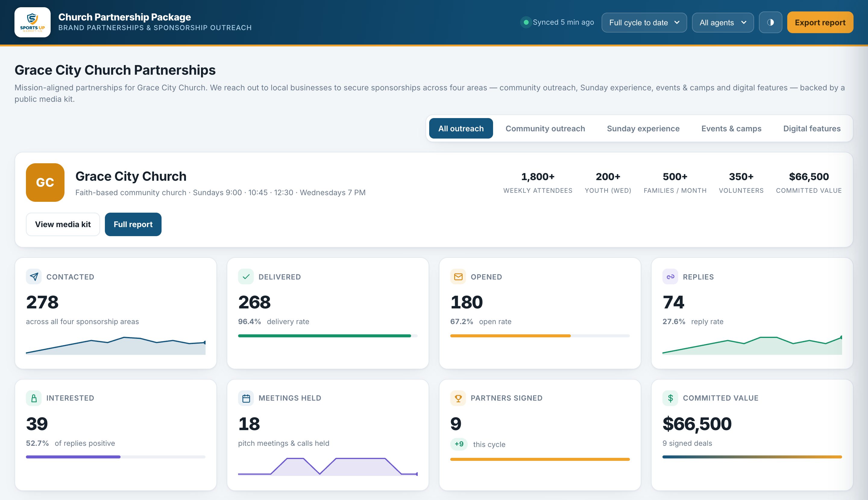Click the dollar icon on Committed Value card

tap(670, 398)
